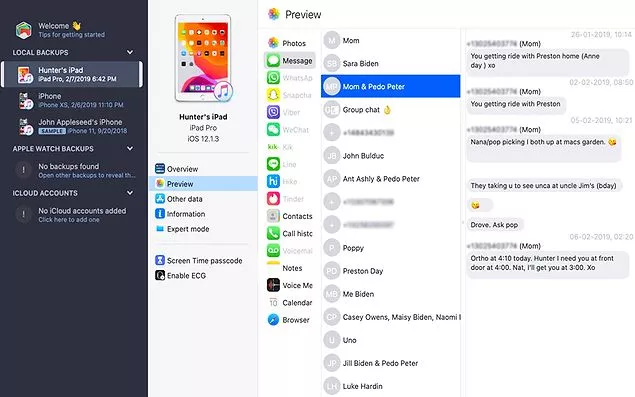Image resolution: width=635 pixels, height=397 pixels.
Task: Click the iPad device thumbnail image
Action: click(203, 58)
